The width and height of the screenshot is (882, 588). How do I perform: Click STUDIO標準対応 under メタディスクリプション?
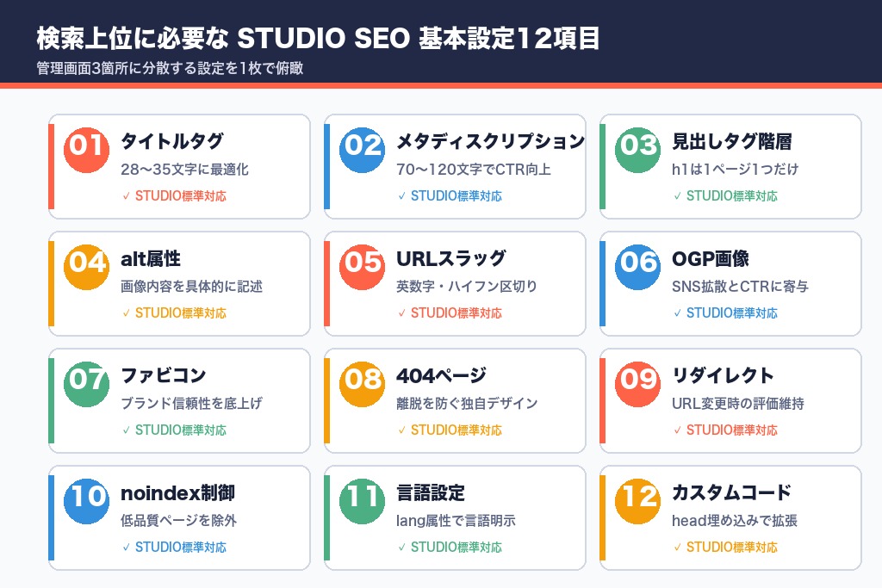coord(457,196)
